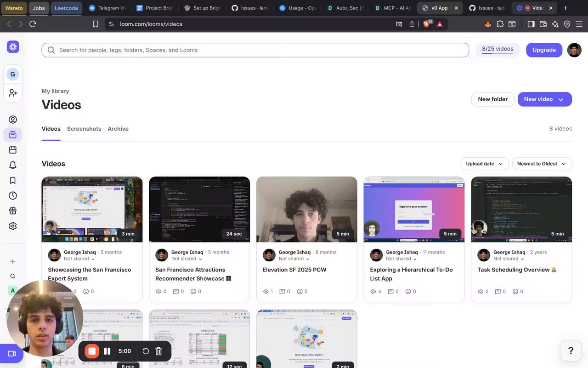Viewport: 588px width, 368px height.
Task: Switch to the Telegram browser tab
Action: (x=108, y=8)
